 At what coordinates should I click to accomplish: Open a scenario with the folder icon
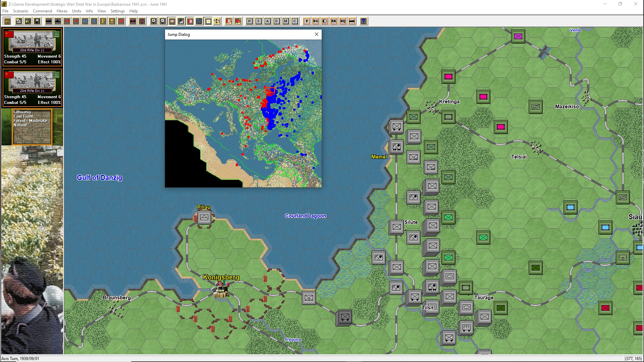[28, 21]
